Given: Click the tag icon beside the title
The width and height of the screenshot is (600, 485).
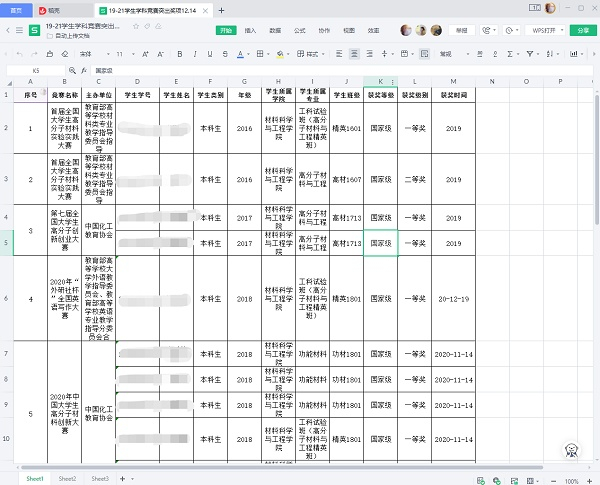Looking at the screenshot, I should coord(147,26).
